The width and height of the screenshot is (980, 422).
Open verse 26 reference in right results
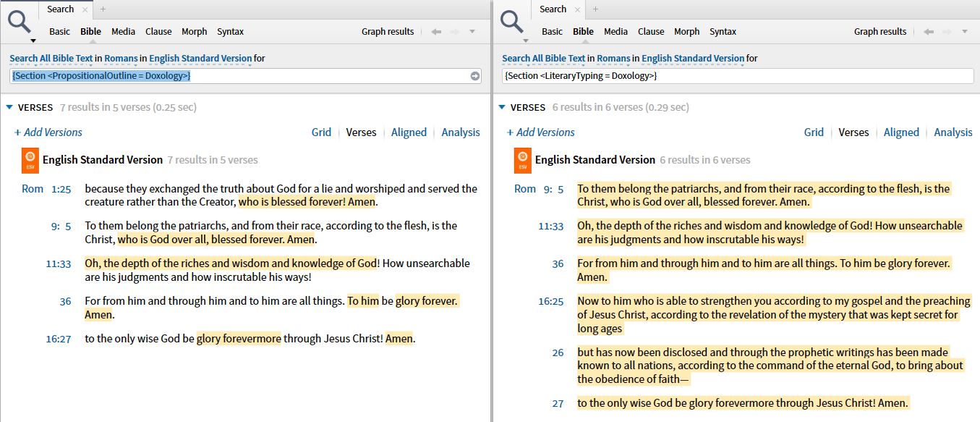point(558,353)
